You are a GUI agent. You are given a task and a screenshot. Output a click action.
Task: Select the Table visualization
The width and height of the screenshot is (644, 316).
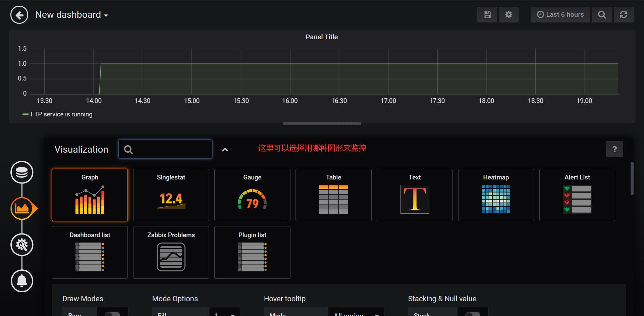click(x=333, y=195)
